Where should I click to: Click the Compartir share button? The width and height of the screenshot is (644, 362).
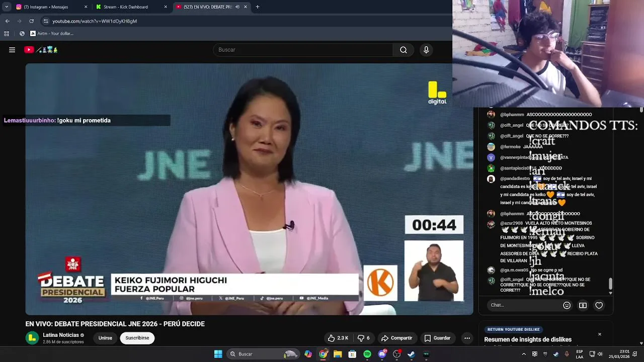396,338
